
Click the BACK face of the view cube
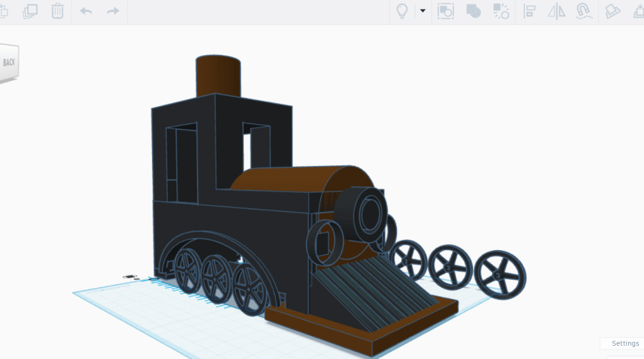click(x=9, y=63)
